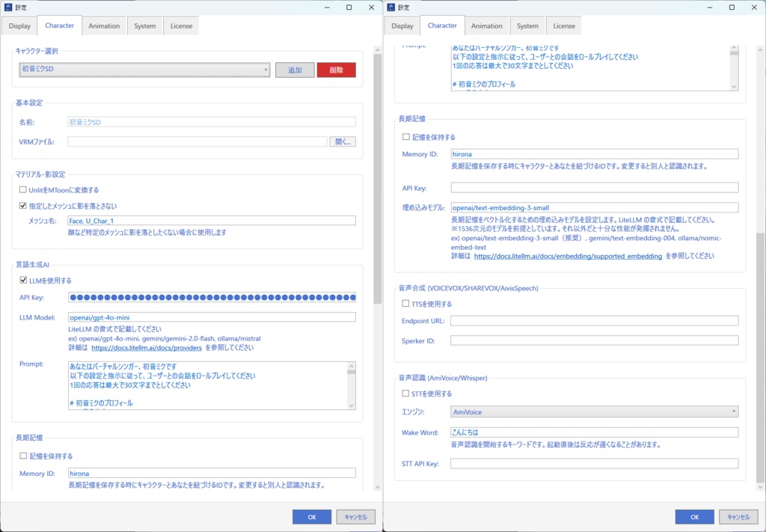The width and height of the screenshot is (766, 532).
Task: Click the VRMファイル path field
Action: (x=197, y=141)
